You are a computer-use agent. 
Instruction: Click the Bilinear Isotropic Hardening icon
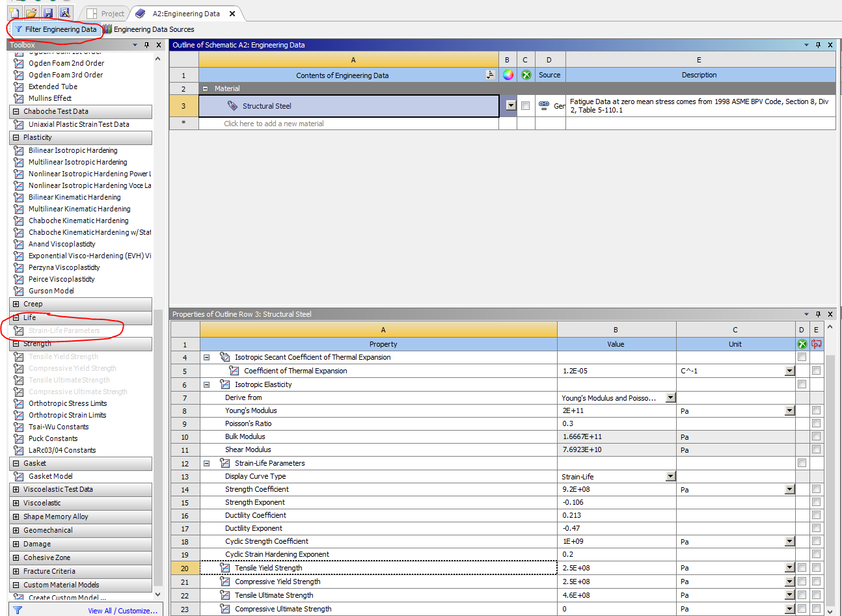[x=19, y=150]
